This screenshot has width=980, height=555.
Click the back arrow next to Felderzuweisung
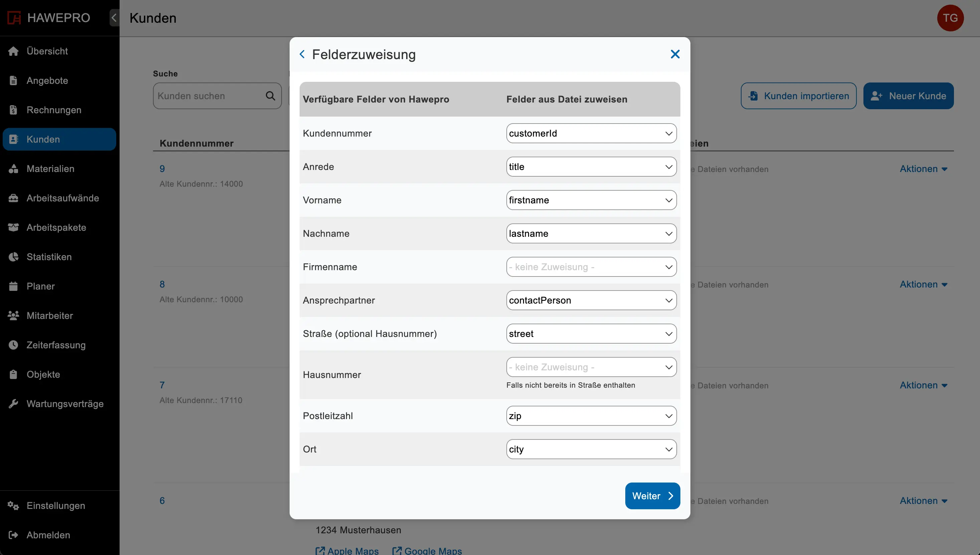pyautogui.click(x=302, y=54)
